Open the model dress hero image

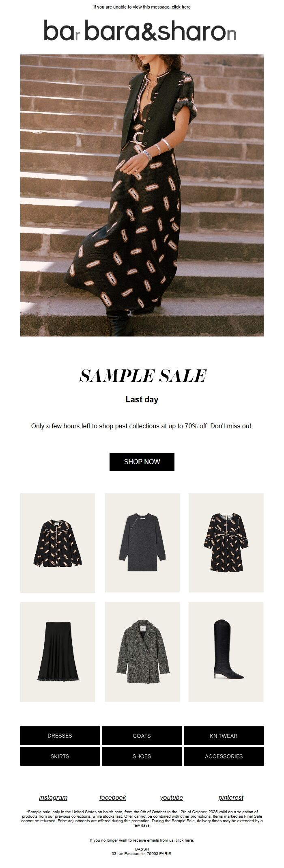coord(142,195)
